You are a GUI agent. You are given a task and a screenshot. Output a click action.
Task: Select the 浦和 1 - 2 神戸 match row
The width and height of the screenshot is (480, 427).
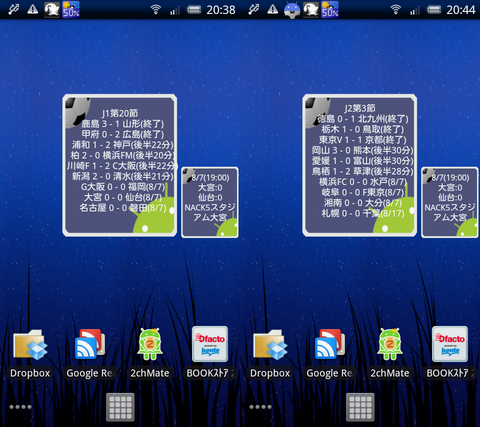tap(123, 145)
